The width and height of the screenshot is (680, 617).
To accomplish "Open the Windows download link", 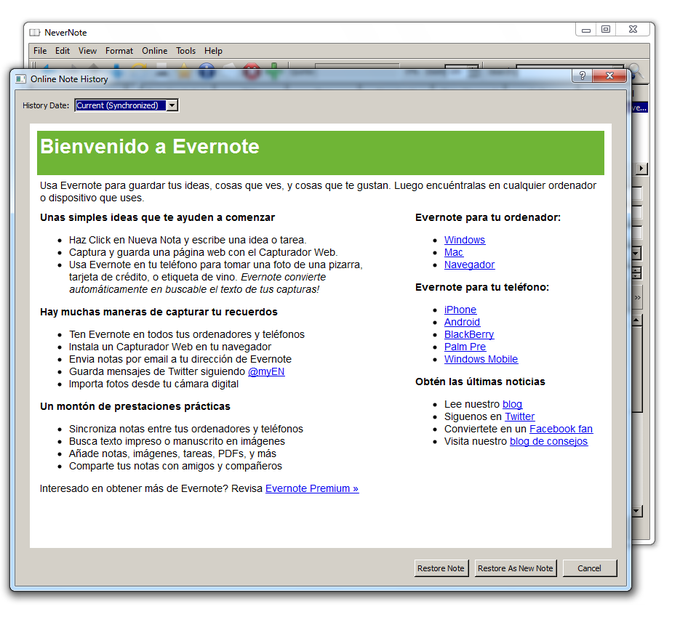I will point(464,240).
